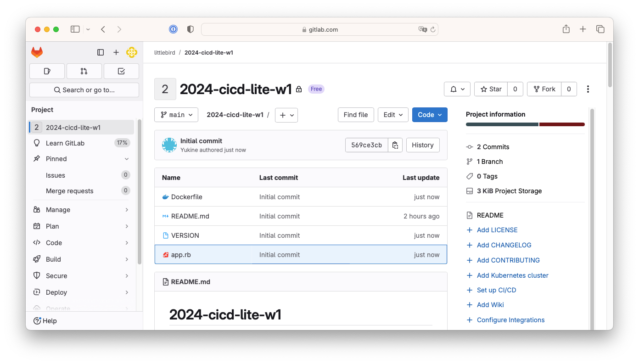Open VERSION file
The height and width of the screenshot is (364, 639).
tap(185, 235)
